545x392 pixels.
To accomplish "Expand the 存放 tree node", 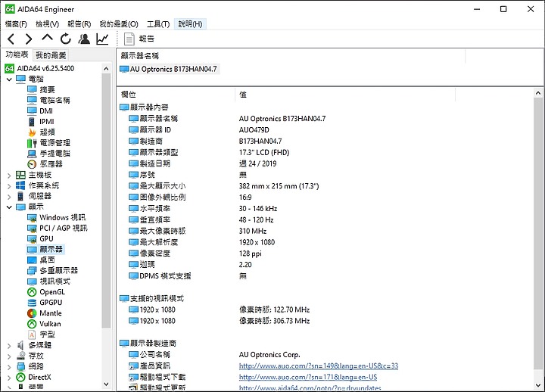I will pos(9,356).
